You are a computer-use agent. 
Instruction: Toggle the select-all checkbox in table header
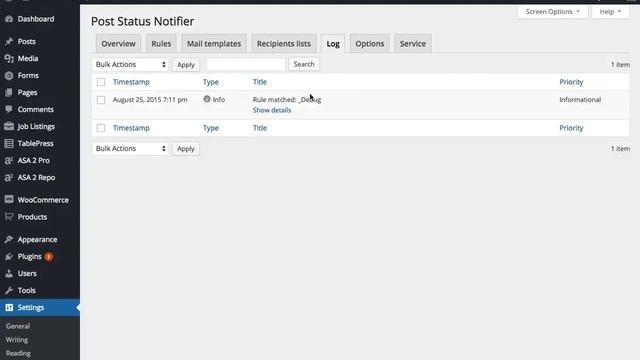[x=101, y=82]
